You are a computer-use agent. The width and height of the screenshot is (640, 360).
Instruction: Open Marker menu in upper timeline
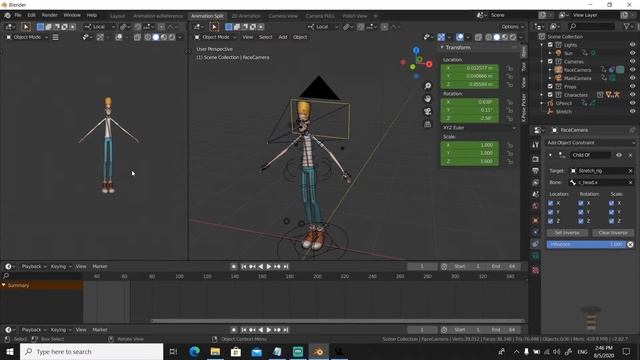[x=100, y=267]
